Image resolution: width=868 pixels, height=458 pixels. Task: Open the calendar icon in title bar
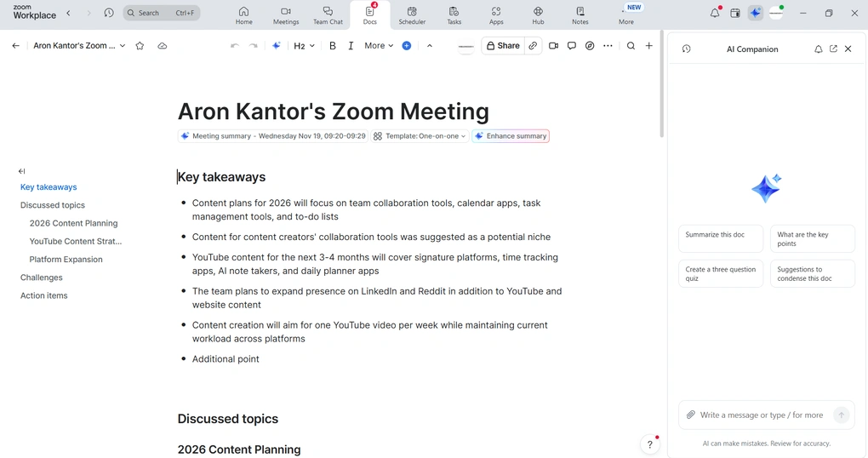point(735,14)
